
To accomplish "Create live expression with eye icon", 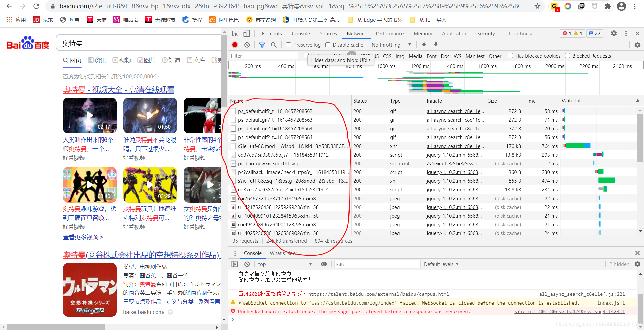I will point(324,264).
